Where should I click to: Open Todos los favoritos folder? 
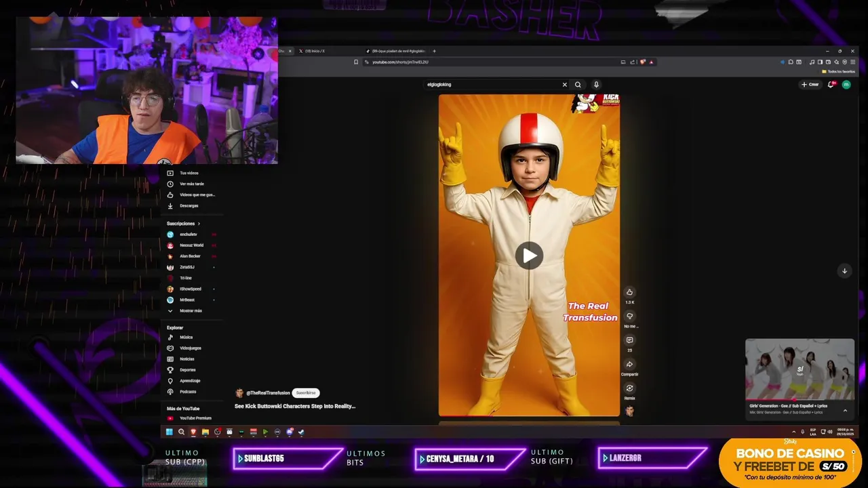(839, 71)
